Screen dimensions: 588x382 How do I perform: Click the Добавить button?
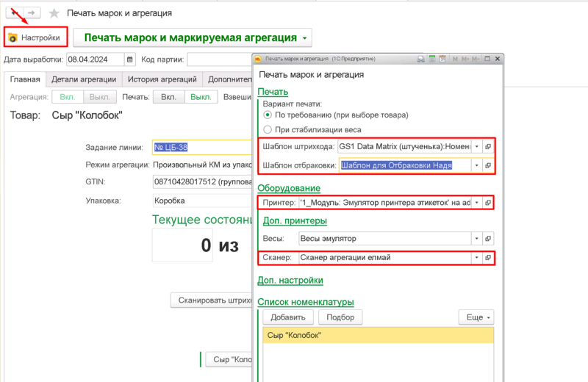coord(288,317)
